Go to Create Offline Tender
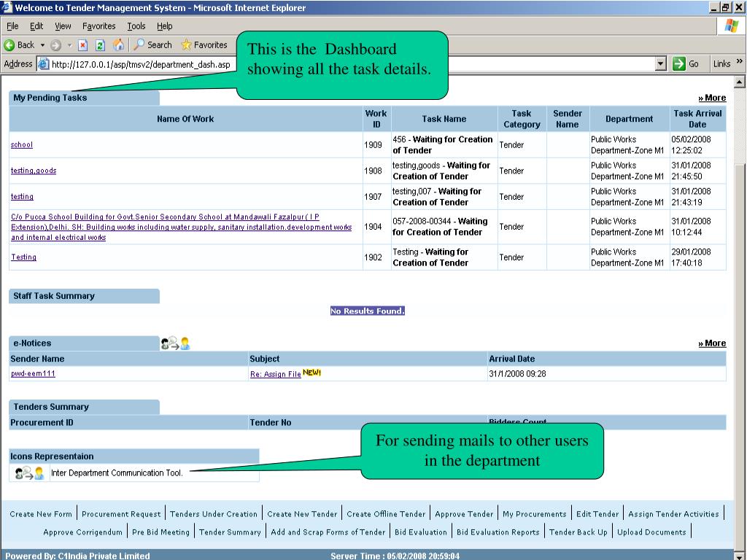 click(386, 514)
